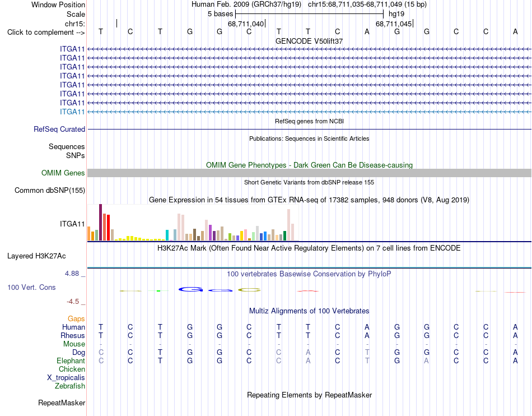Screen dimensions: 532x416
Task: Click the chr15: ruler label
Action: pos(74,24)
